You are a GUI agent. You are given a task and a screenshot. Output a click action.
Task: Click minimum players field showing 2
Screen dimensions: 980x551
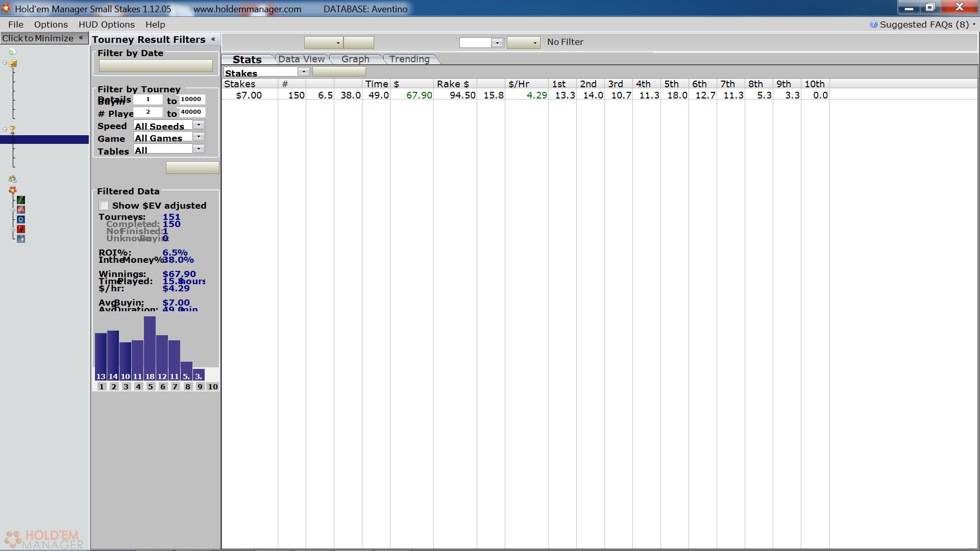tap(148, 112)
